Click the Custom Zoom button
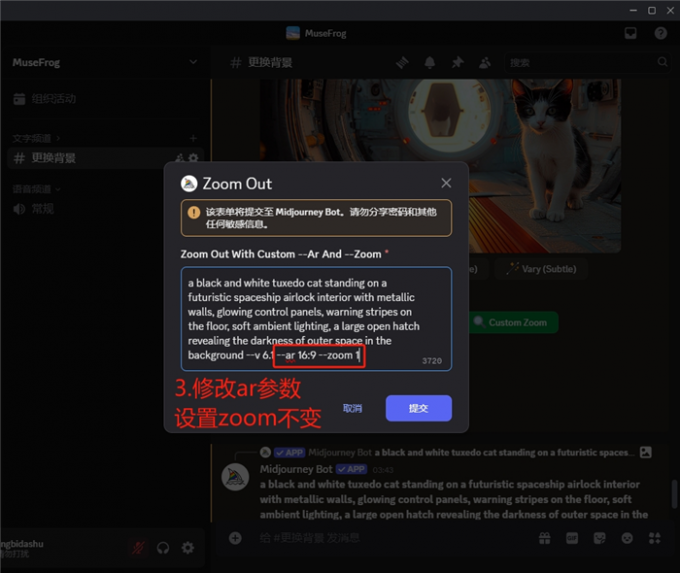Screen dimensions: 680x573 514,322
